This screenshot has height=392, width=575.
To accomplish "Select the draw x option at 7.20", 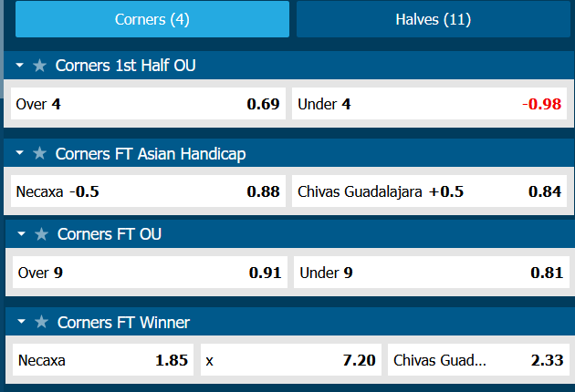I will [x=291, y=360].
